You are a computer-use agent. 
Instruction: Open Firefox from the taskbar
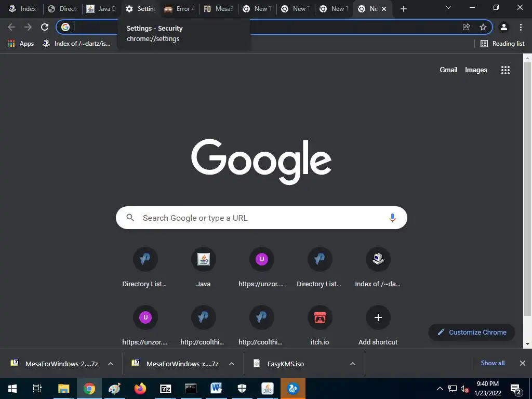140,389
